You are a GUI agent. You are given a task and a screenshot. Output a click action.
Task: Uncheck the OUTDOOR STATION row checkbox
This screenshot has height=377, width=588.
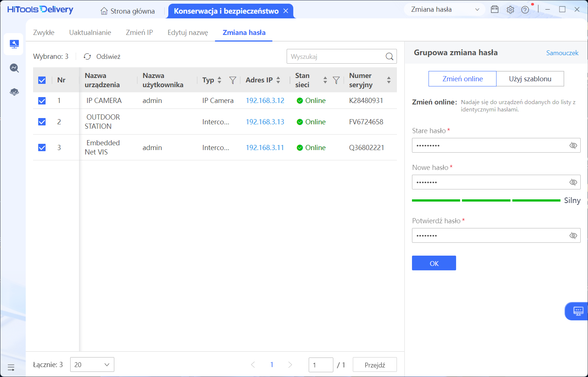point(42,122)
